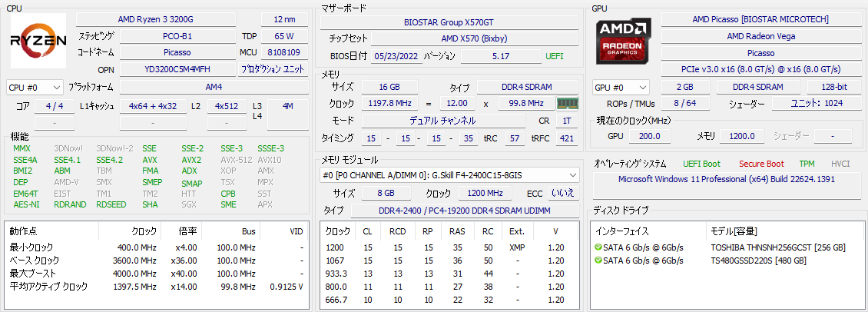The image size is (868, 312).
Task: Click the memory clock 1197.8 MHz
Action: click(389, 104)
